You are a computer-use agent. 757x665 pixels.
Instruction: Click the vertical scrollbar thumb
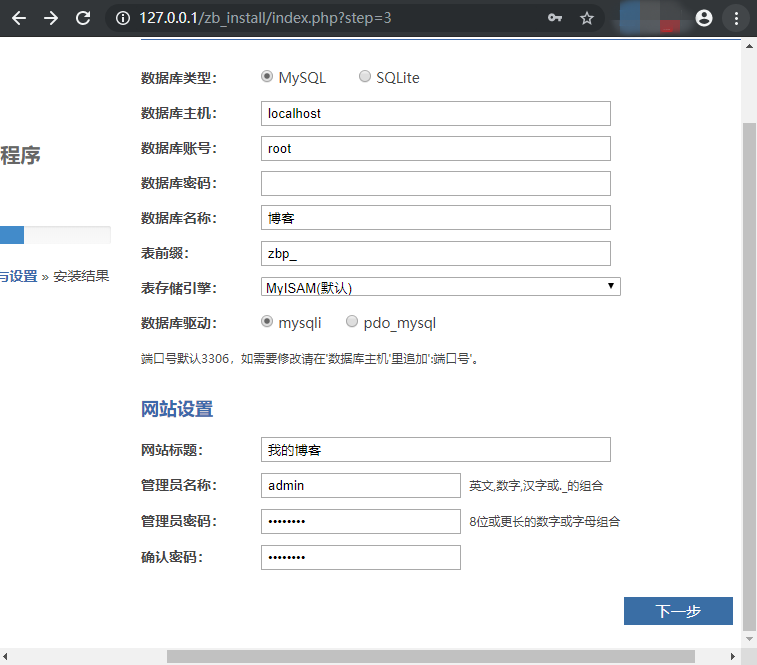pyautogui.click(x=749, y=377)
